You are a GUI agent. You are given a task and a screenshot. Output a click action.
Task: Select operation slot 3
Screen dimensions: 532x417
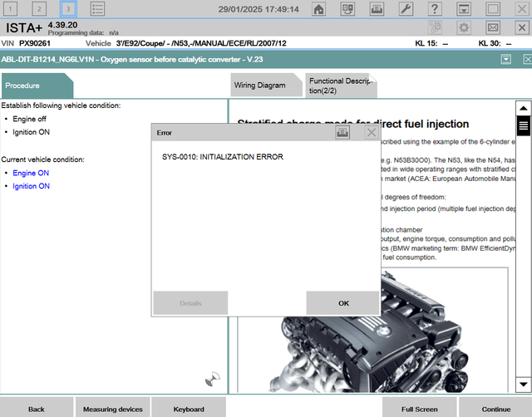point(68,9)
